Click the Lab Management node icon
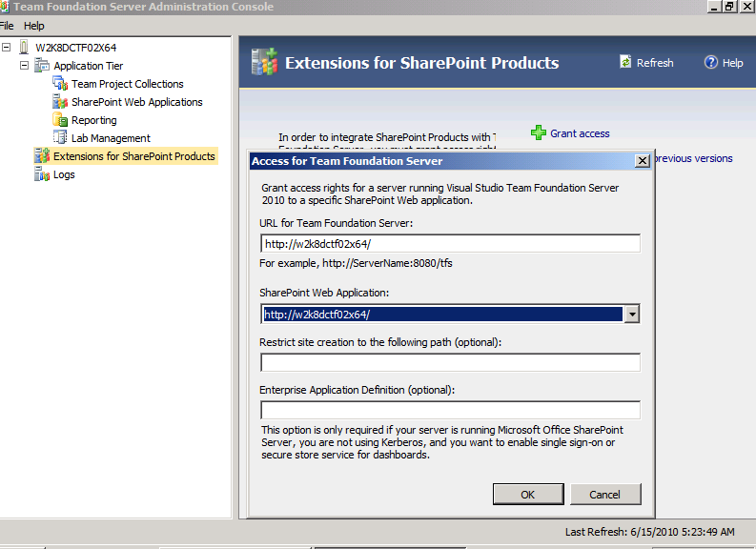756x549 pixels. point(60,138)
